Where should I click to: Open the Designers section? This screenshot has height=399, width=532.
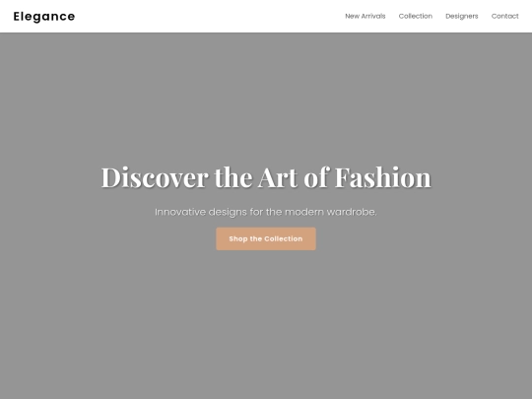coord(461,17)
